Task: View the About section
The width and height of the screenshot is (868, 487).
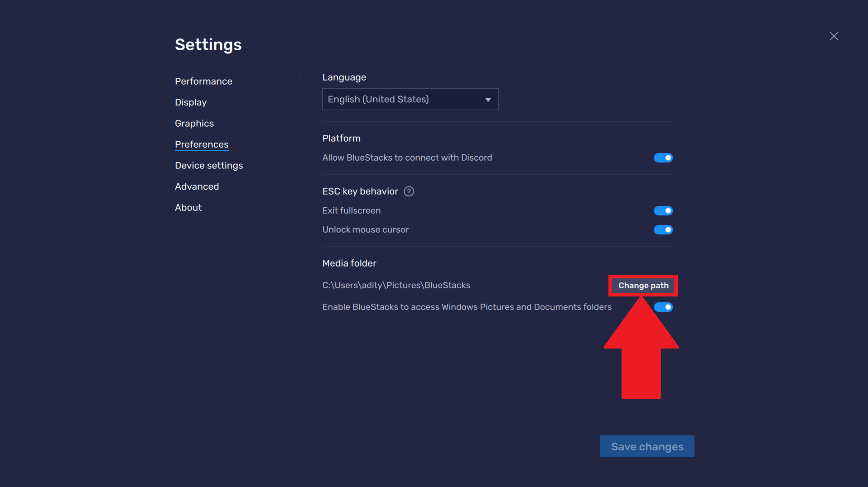Action: [188, 207]
